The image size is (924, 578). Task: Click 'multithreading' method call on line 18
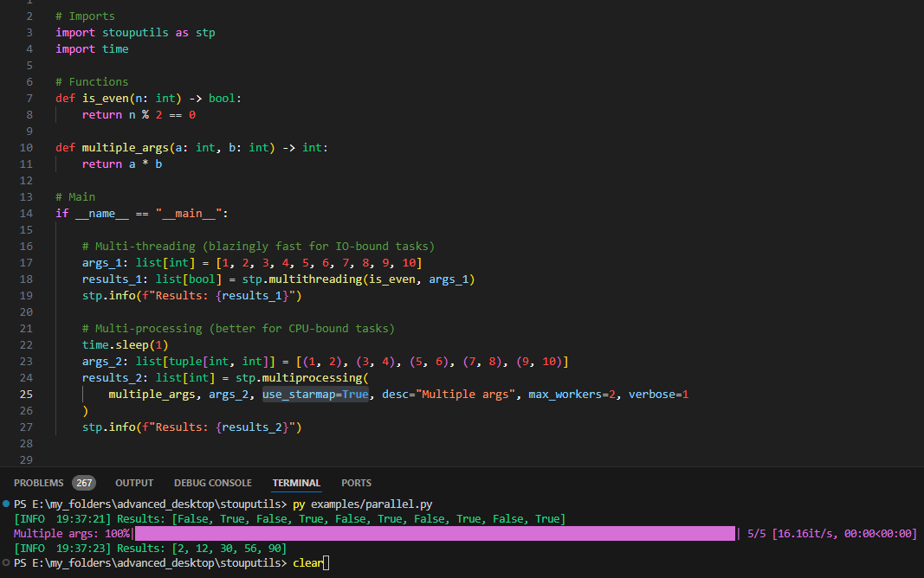(315, 279)
